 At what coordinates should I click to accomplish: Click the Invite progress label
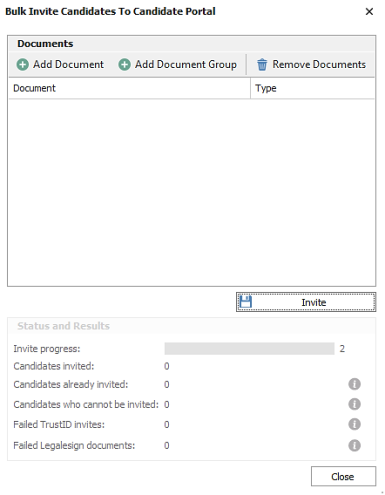(47, 349)
